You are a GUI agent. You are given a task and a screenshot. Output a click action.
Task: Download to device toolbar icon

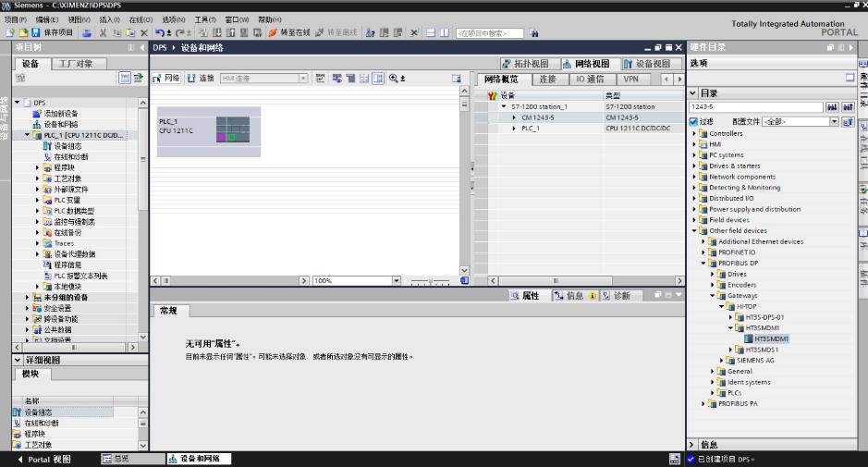[217, 32]
